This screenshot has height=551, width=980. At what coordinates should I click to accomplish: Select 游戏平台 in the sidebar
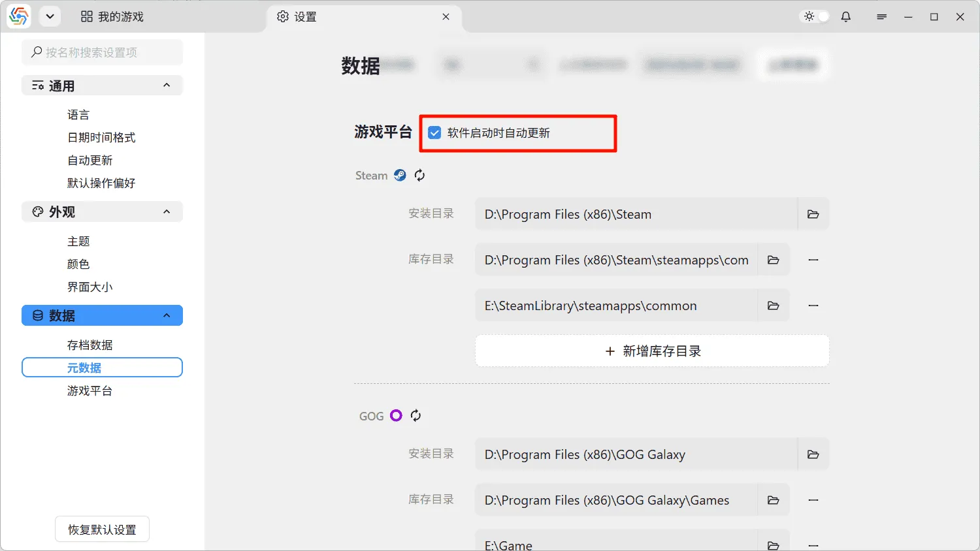90,390
